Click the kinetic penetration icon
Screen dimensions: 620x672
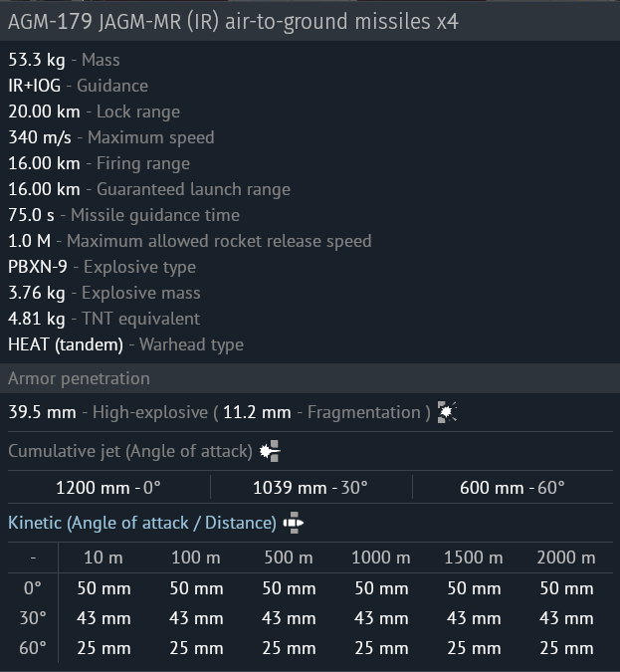coord(294,523)
